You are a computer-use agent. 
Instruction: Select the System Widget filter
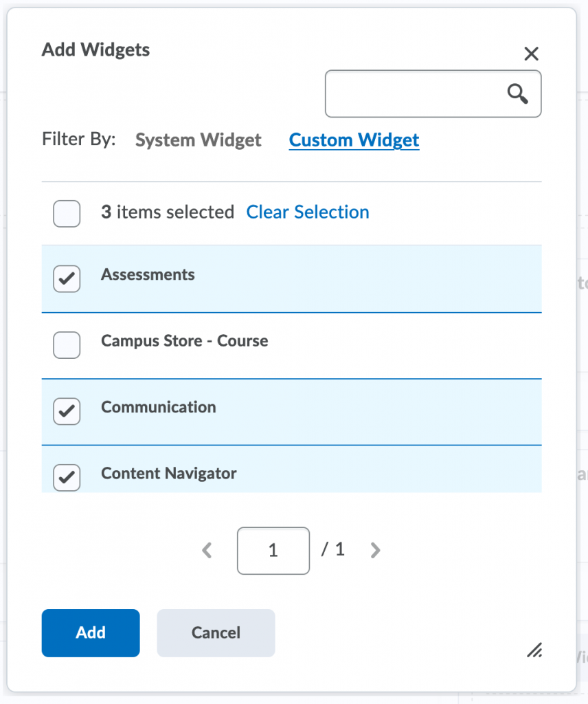(x=198, y=140)
